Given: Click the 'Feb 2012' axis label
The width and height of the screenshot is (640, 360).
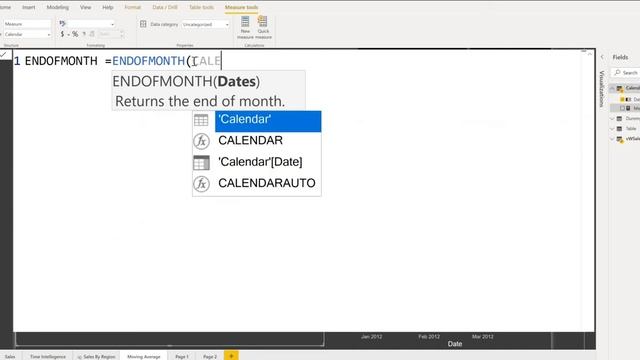Looking at the screenshot, I should click(429, 337).
